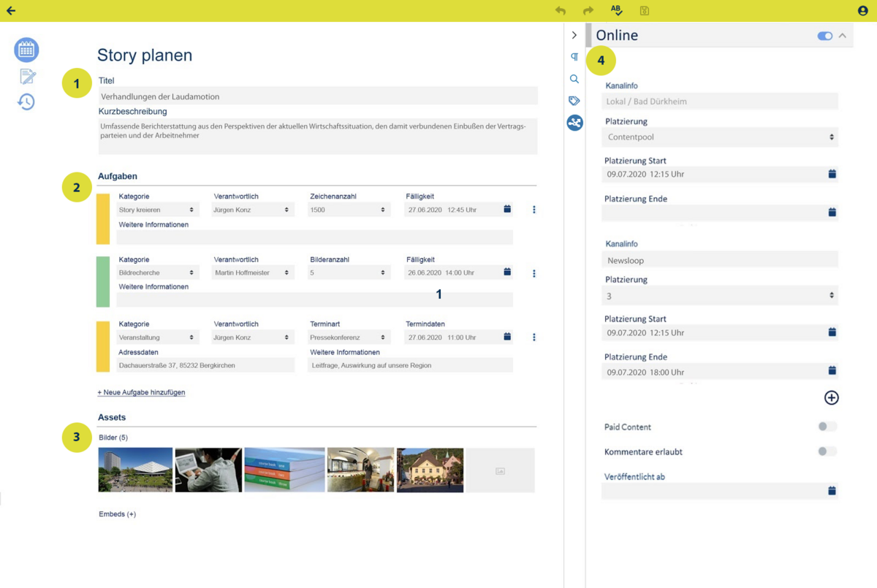The image size is (877, 588).
Task: Click the empty image placeholder tile
Action: (x=501, y=470)
